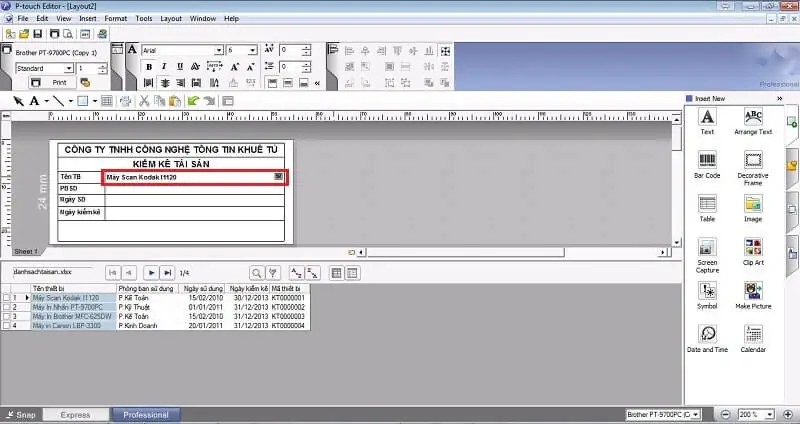Screen dimensions: 800x424
Task: Tick checkbox for record row 2
Action: (x=6, y=307)
